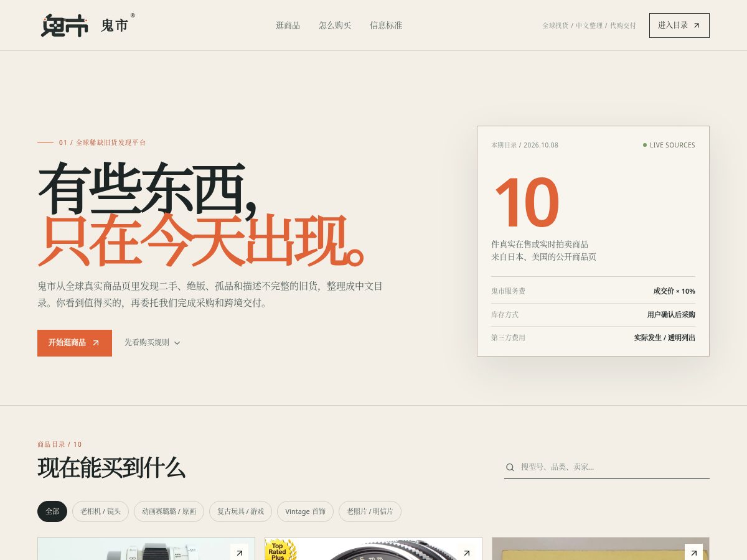Screen dimensions: 747x560
Task: Click the 成交价 × 10% value
Action: point(674,291)
